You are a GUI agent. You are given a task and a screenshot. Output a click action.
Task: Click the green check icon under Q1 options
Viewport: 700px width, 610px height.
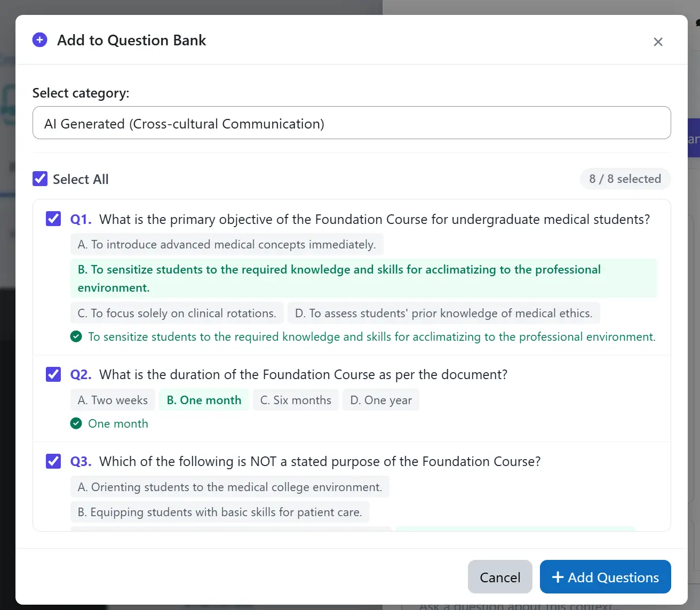coord(76,336)
